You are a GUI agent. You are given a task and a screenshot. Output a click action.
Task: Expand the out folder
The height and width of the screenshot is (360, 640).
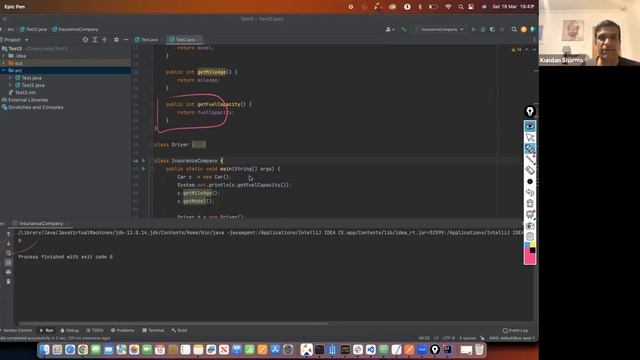(4, 63)
